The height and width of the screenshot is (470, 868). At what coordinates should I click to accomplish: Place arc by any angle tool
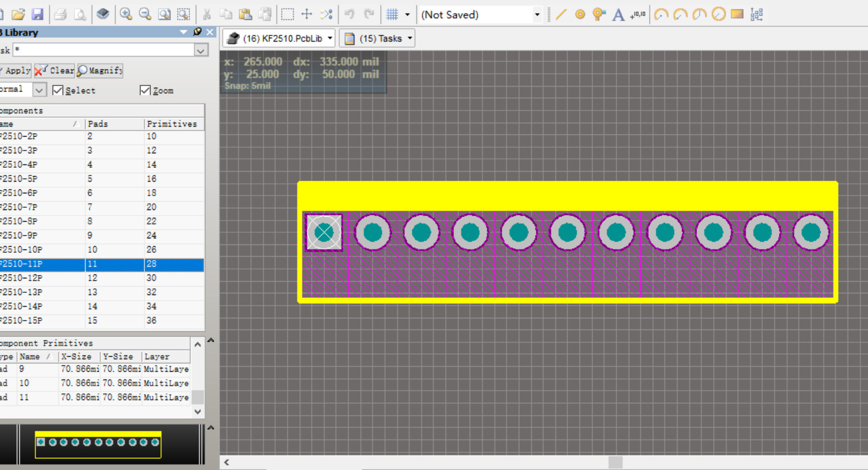(699, 14)
